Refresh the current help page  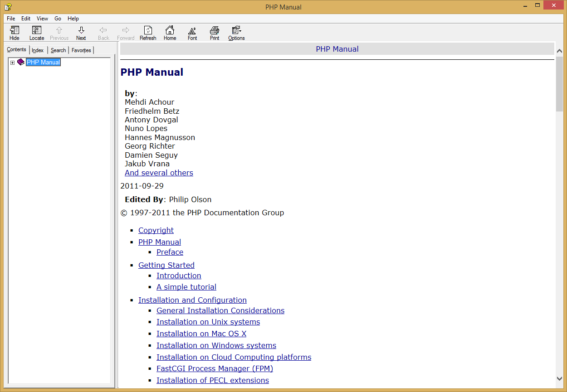[148, 33]
